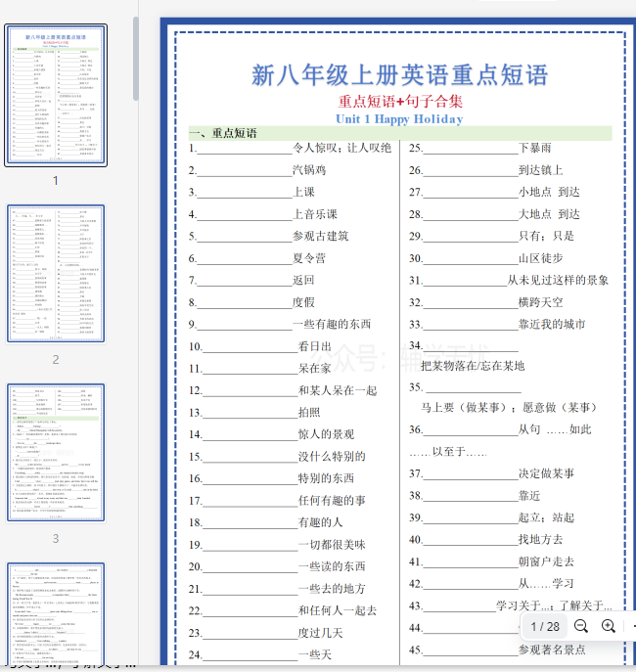
Task: Open page 1 thumbnail in sidebar
Action: [56, 95]
